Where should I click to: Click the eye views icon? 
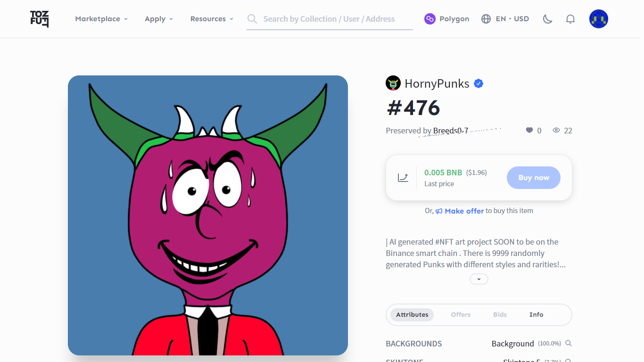pyautogui.click(x=556, y=130)
